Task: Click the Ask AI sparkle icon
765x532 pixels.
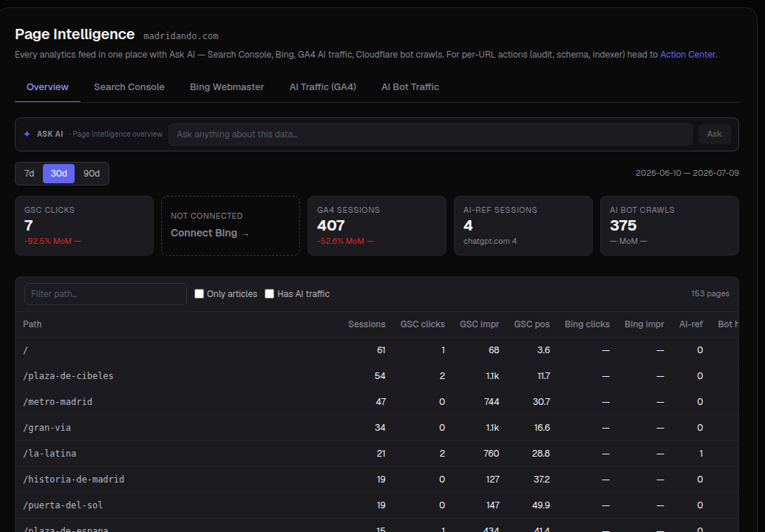Action: [x=27, y=134]
